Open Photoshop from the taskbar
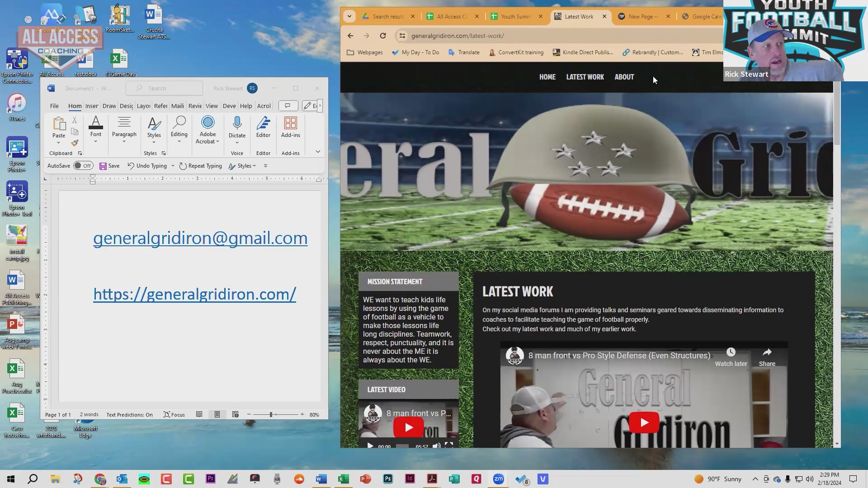 [x=387, y=479]
